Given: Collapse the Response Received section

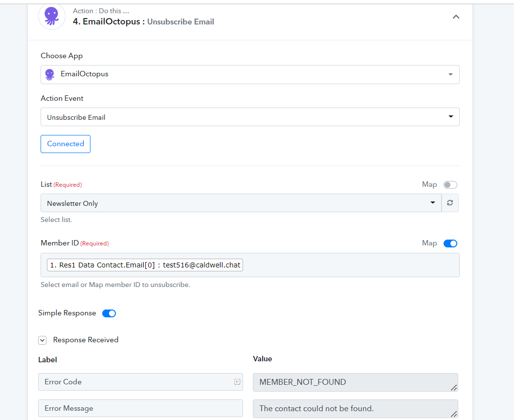Looking at the screenshot, I should click(42, 340).
